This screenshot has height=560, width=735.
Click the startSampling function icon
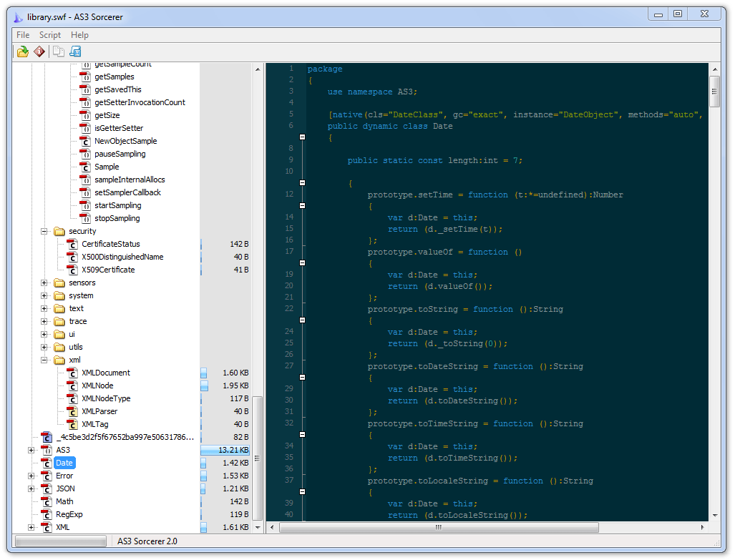click(x=85, y=206)
